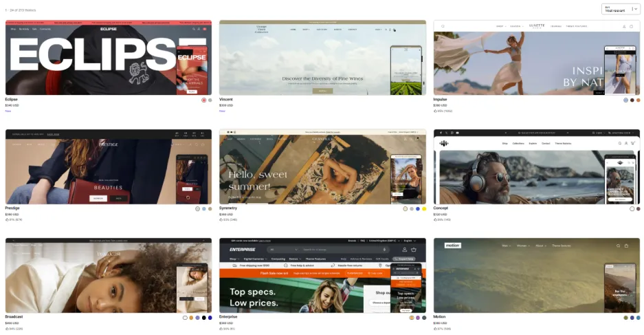Image resolution: width=644 pixels, height=335 pixels.
Task: Click the shopping cart icon in Enterprise preview
Action: (x=414, y=250)
